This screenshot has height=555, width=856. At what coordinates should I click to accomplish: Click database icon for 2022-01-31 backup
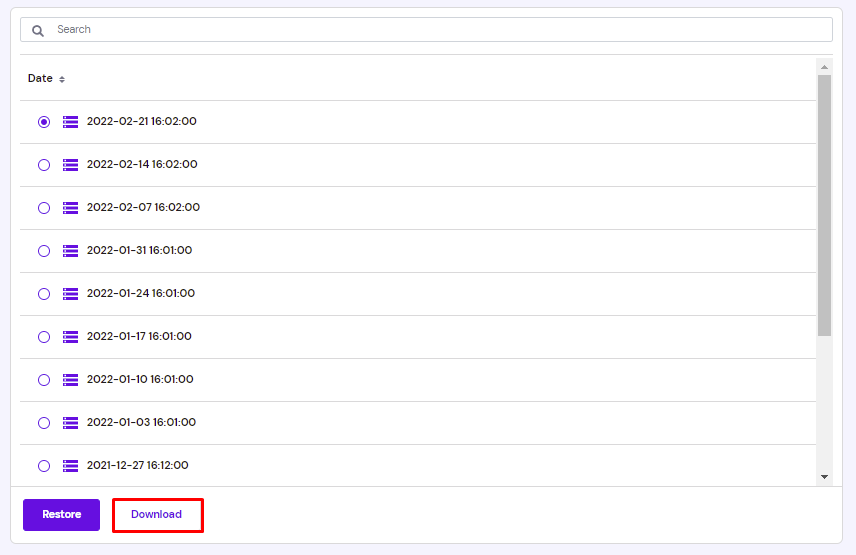pos(70,251)
